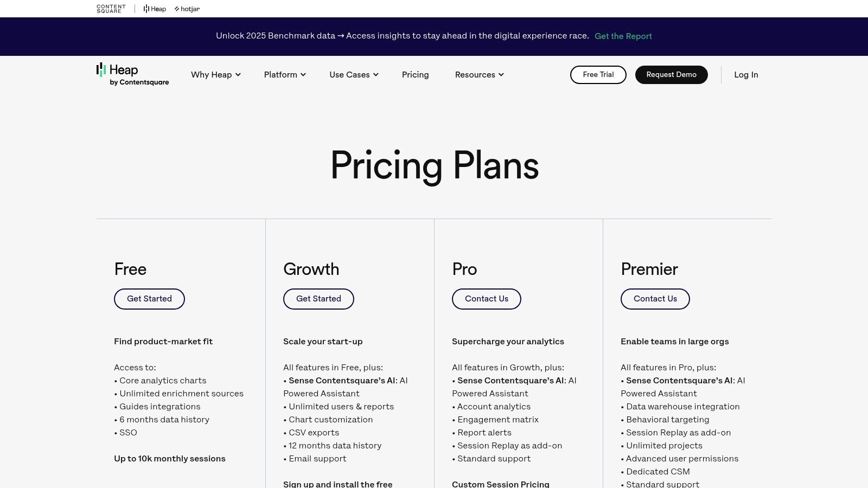
Task: Select the hotjar icon at top
Action: (187, 9)
